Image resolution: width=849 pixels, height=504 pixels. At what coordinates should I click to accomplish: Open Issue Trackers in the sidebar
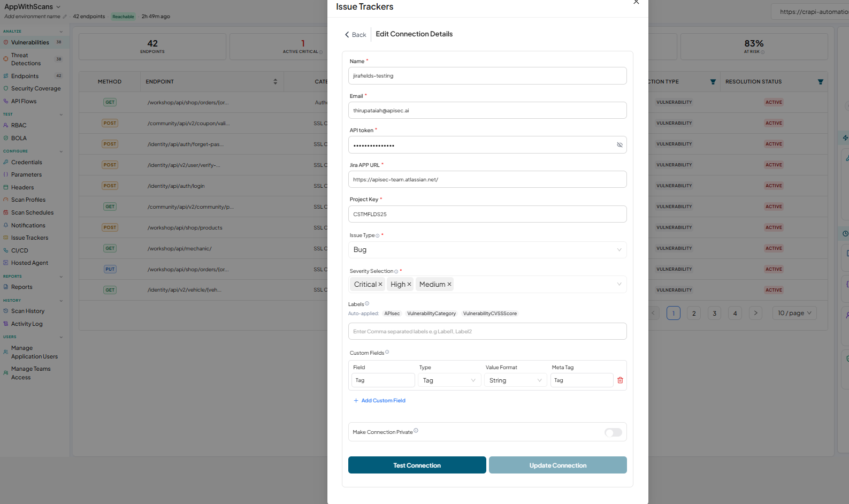click(x=29, y=238)
